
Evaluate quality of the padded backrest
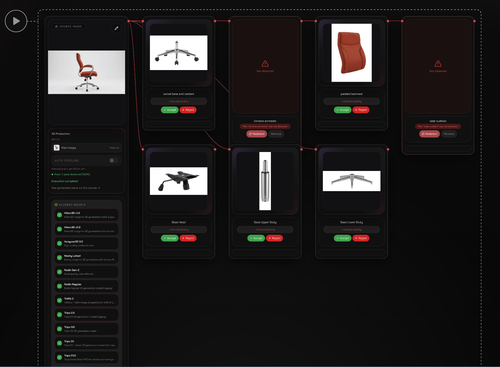[x=352, y=101]
